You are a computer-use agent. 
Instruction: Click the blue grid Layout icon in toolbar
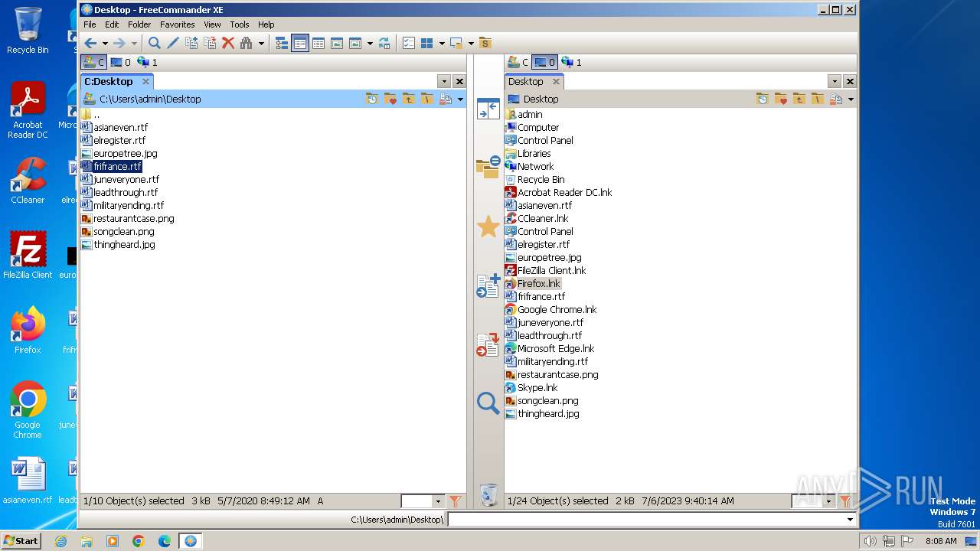pyautogui.click(x=427, y=44)
